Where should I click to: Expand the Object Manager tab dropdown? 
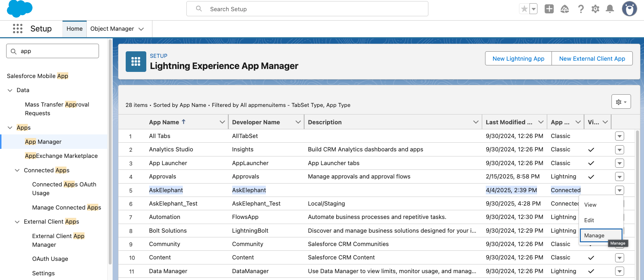click(141, 29)
